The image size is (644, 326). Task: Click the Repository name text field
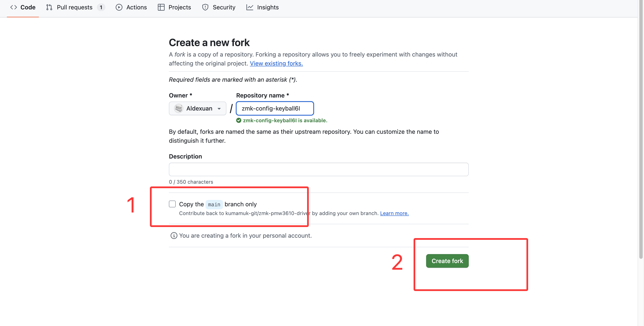tap(275, 108)
